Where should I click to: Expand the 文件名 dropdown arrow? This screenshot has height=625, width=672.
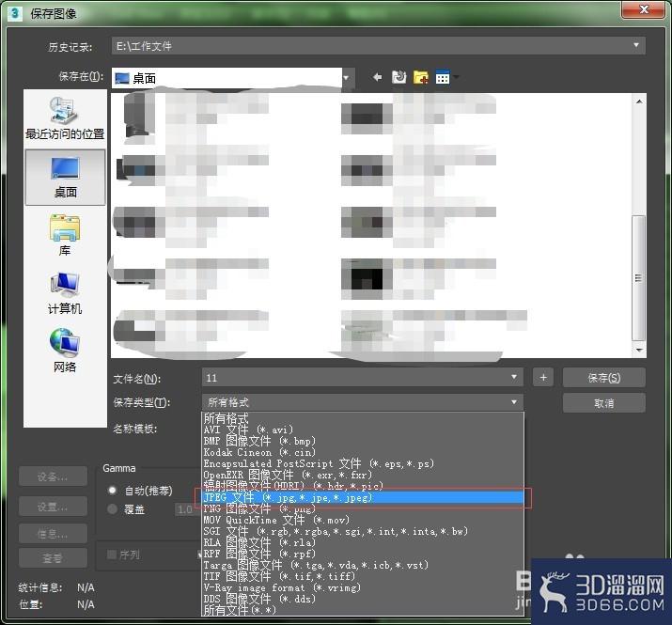(x=514, y=377)
